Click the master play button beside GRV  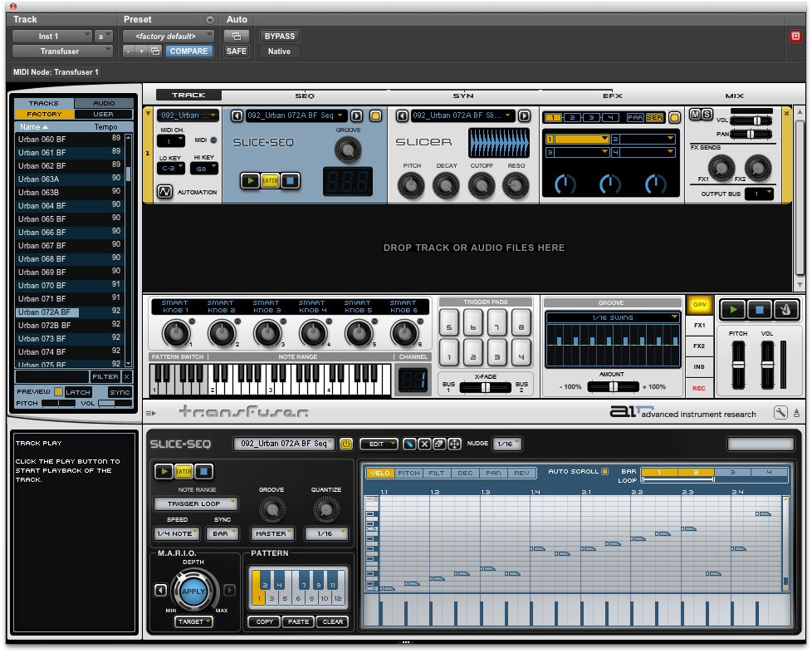(732, 309)
